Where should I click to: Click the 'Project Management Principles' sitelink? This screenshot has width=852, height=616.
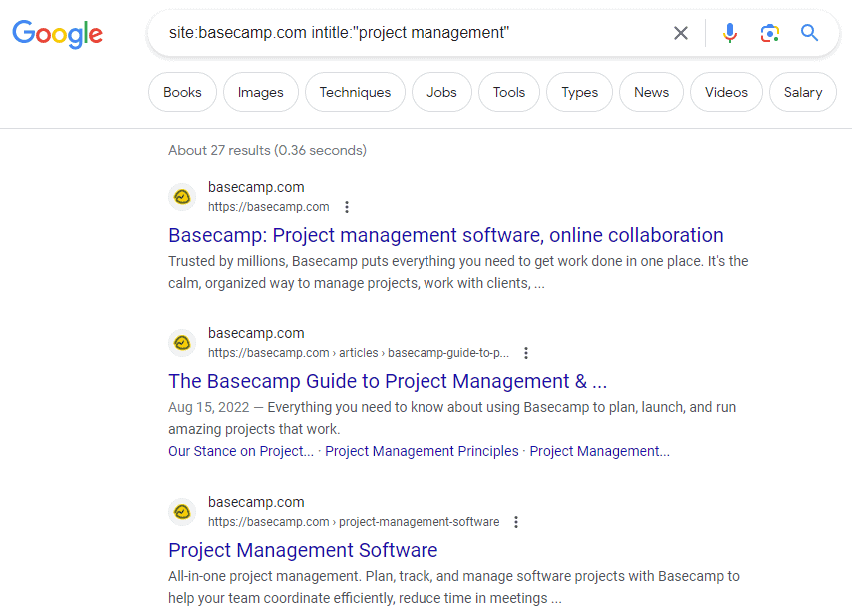tap(422, 450)
